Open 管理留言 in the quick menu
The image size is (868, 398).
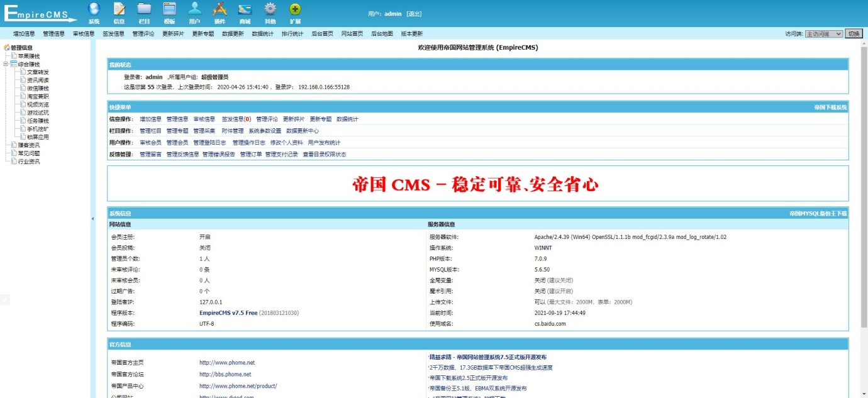[150, 154]
